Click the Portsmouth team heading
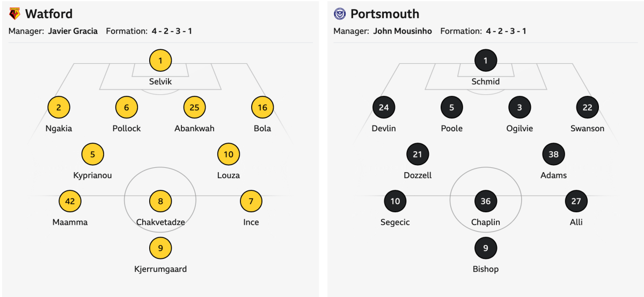Screen dimensions: 644x297 385,14
